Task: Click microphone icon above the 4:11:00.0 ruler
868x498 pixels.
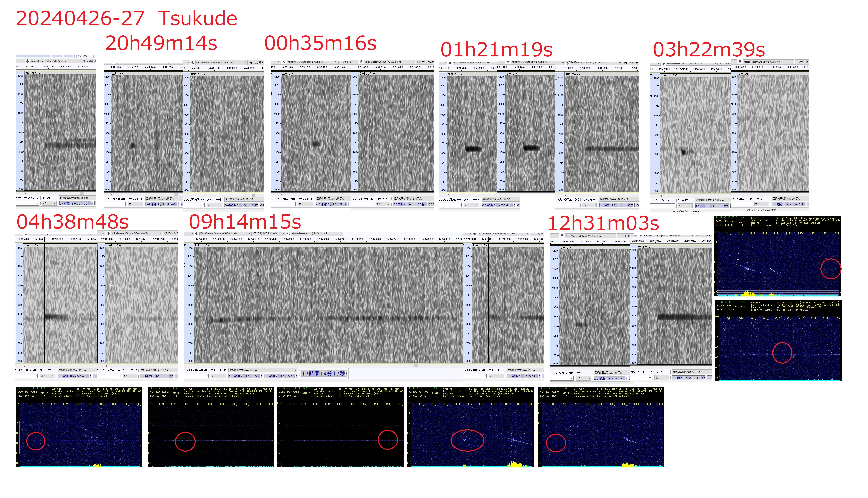Action: click(x=28, y=61)
